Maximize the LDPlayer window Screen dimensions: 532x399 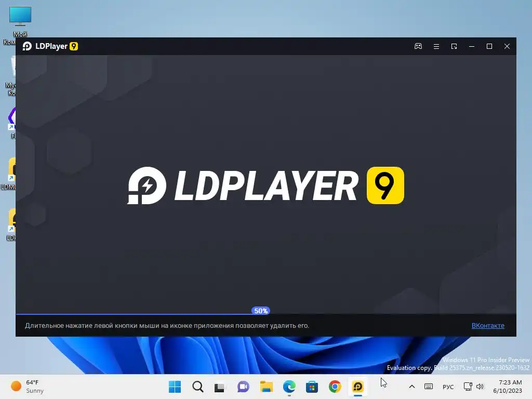click(489, 46)
